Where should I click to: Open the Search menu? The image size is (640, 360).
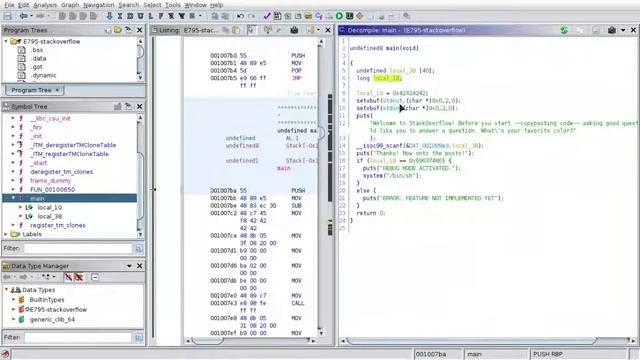pos(129,5)
